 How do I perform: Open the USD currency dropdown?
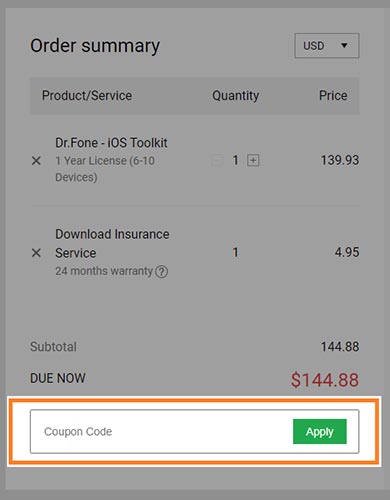click(x=327, y=45)
